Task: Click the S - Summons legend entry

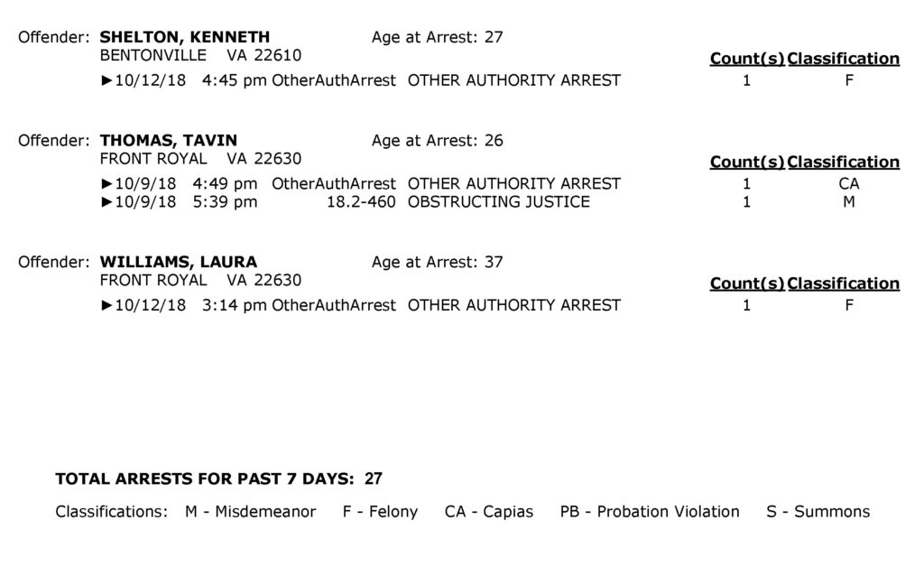Action: click(818, 512)
